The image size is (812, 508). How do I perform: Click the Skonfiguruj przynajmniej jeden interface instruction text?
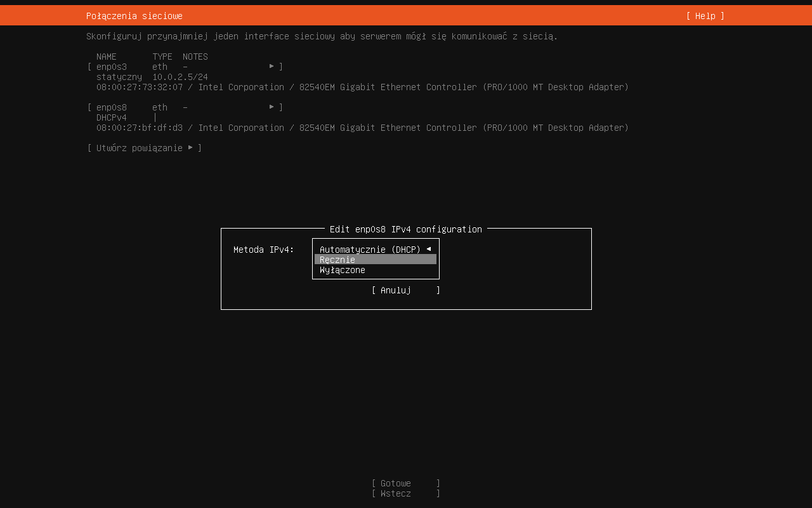(x=322, y=36)
